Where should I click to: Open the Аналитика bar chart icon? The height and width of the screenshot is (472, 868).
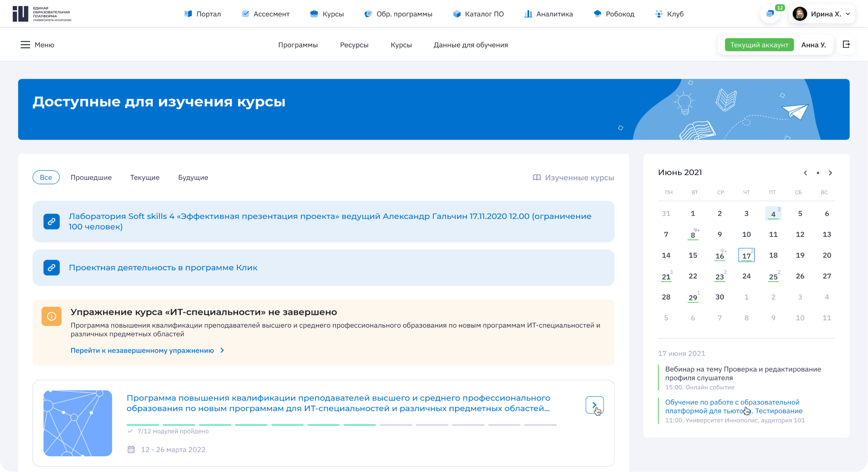pos(528,14)
